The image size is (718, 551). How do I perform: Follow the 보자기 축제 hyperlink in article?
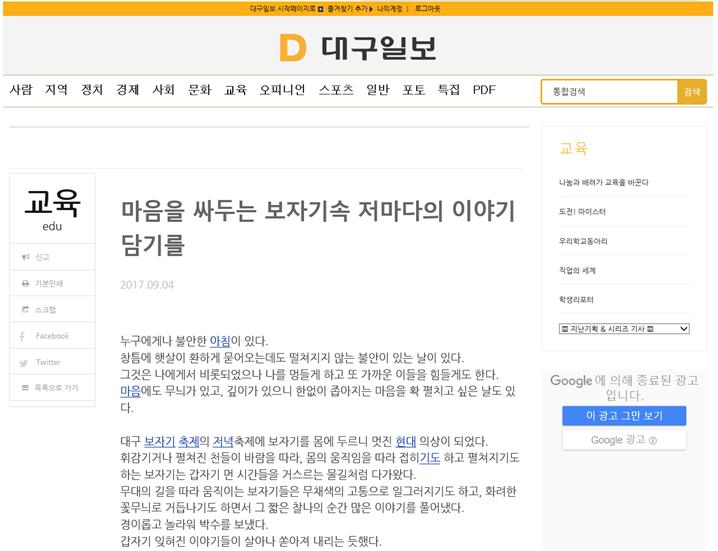[171, 441]
